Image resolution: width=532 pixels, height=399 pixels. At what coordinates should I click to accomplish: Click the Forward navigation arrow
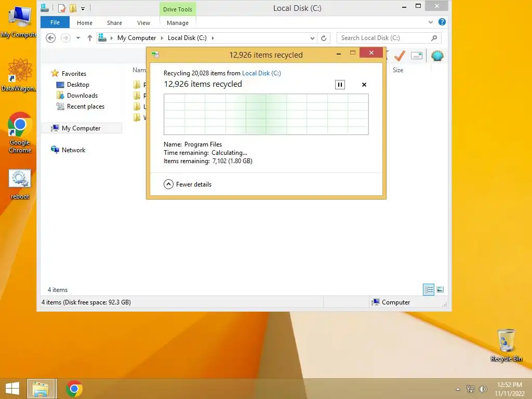[65, 38]
